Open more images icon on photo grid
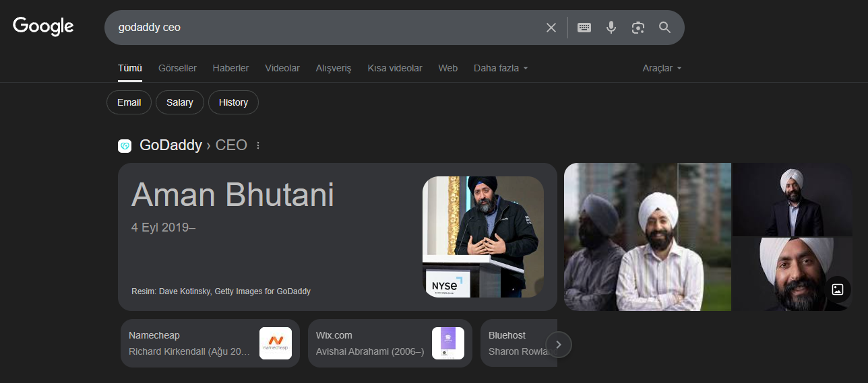 click(x=838, y=289)
